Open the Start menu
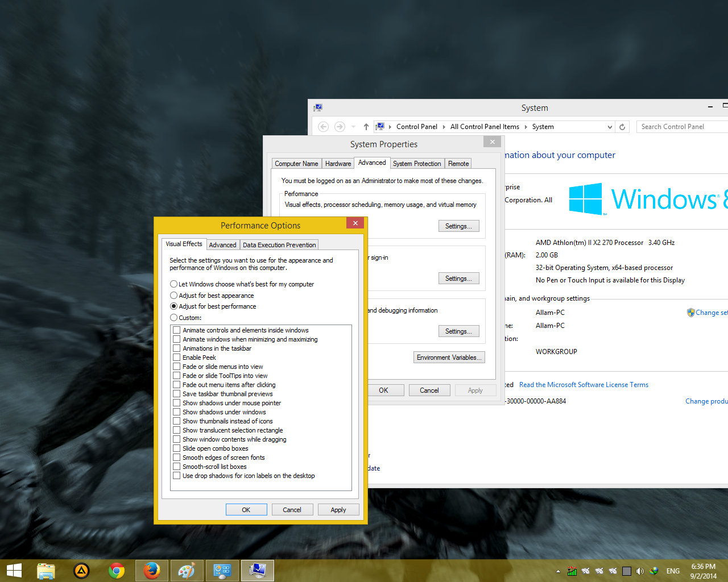728x582 pixels. pyautogui.click(x=13, y=570)
